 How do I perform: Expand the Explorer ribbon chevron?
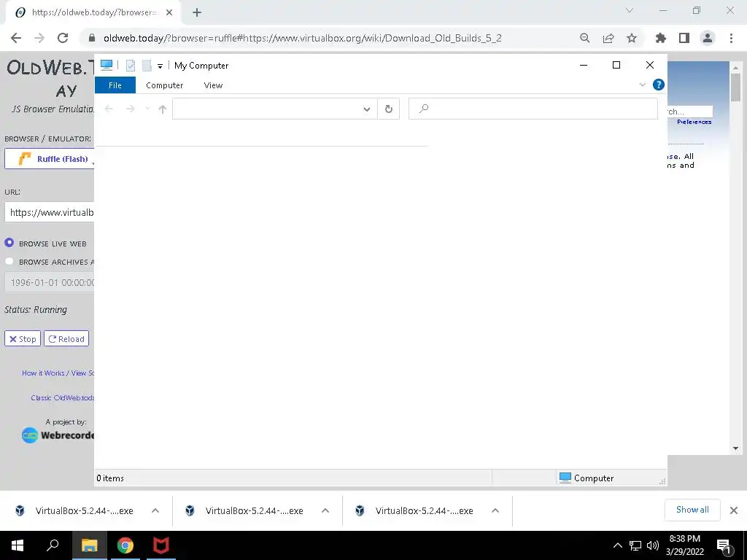(642, 85)
